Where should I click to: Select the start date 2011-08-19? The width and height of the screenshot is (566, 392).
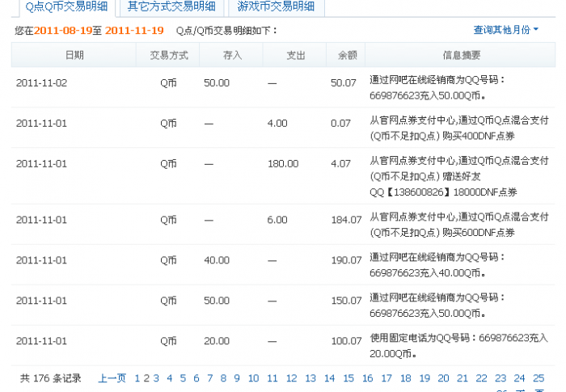pos(63,31)
